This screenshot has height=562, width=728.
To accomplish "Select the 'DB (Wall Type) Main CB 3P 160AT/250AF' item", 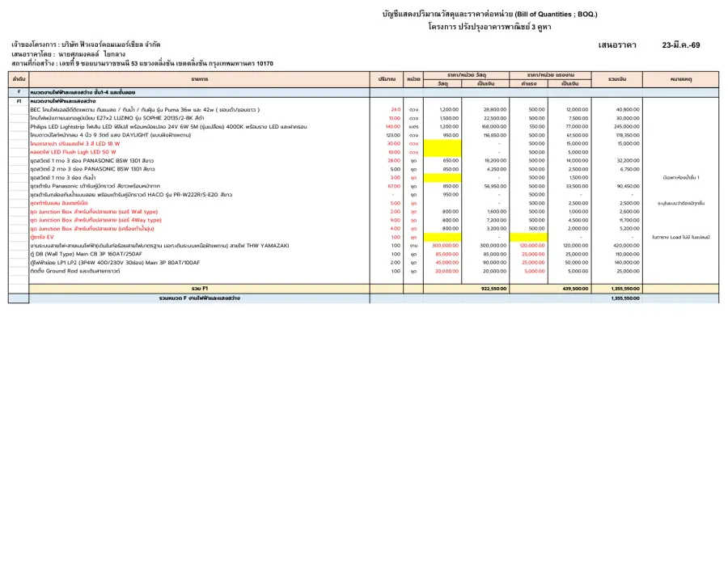I will click(x=86, y=254).
